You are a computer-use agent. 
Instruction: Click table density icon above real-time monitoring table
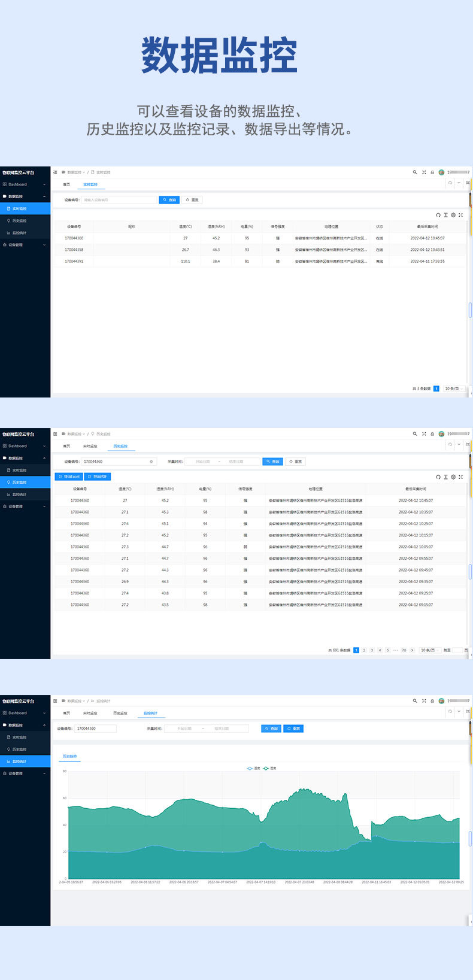click(445, 216)
